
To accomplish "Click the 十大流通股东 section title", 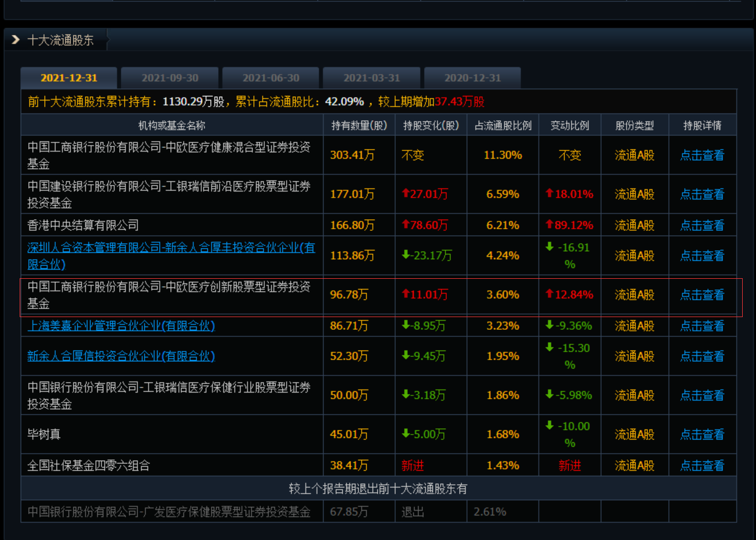I will coord(61,40).
